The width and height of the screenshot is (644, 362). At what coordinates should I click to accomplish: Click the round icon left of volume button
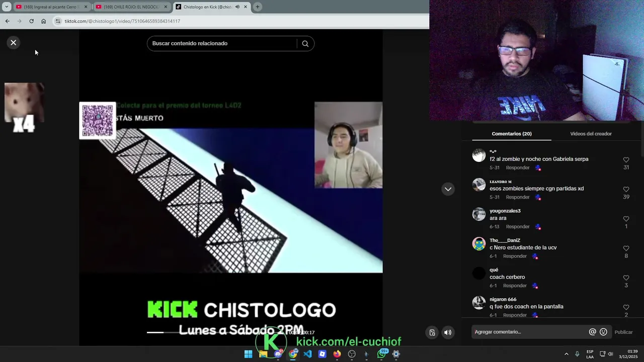432,332
